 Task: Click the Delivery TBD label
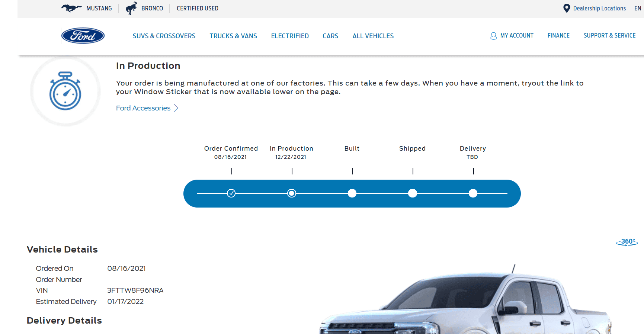(472, 157)
